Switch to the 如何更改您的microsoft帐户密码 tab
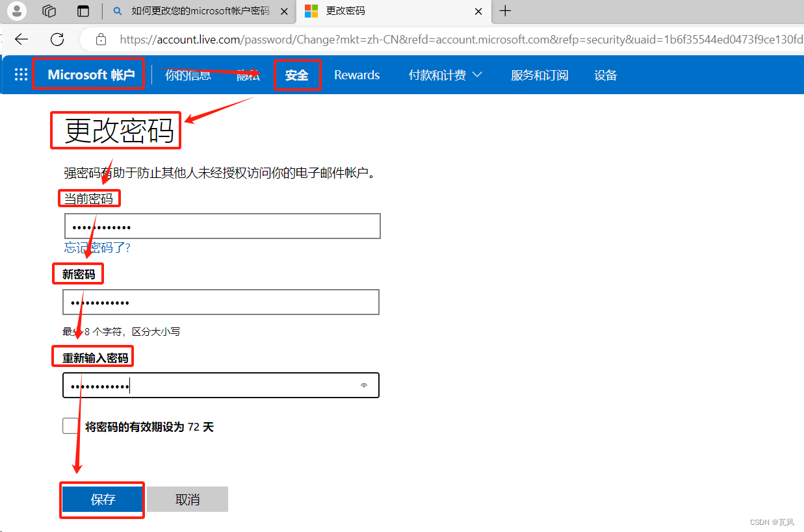Image resolution: width=804 pixels, height=532 pixels. point(200,11)
